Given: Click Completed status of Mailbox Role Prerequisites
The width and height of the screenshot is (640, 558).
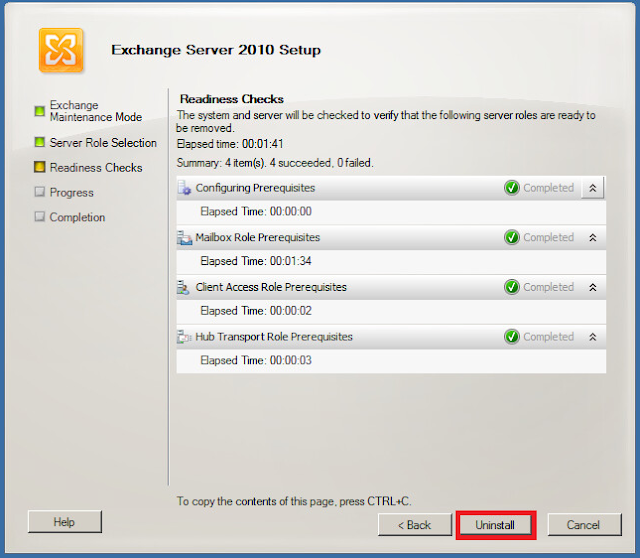Looking at the screenshot, I should tap(549, 238).
